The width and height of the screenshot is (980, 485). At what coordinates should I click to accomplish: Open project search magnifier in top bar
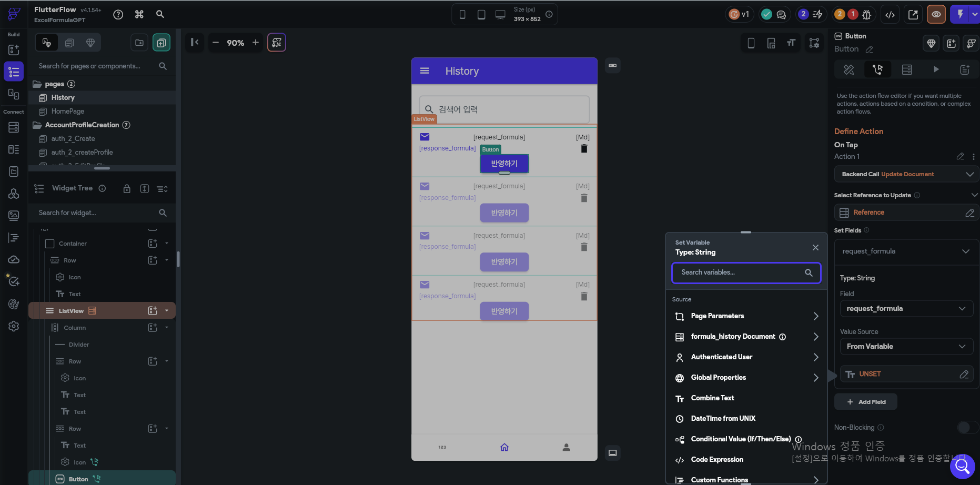click(x=160, y=14)
